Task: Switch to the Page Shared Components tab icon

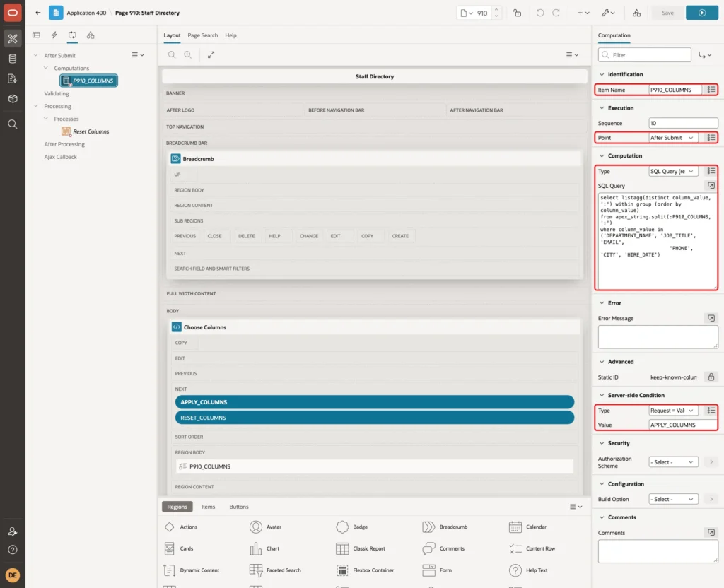Action: [90, 35]
